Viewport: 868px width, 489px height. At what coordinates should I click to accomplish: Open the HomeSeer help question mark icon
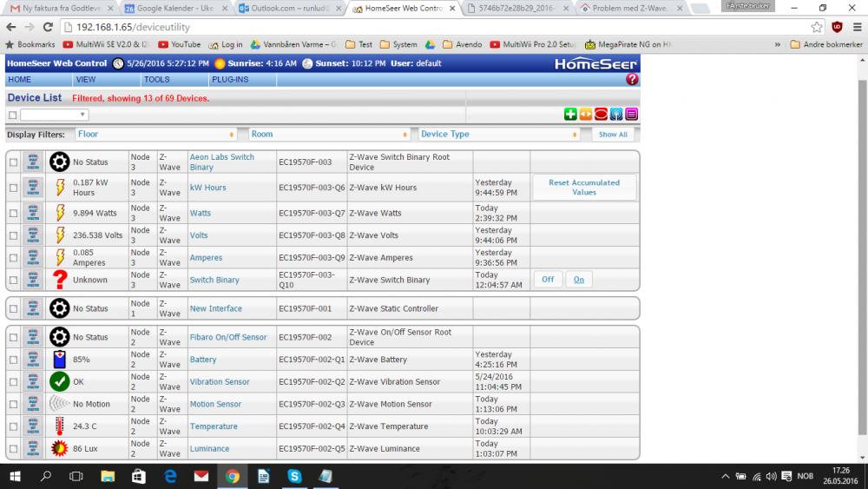[632, 79]
